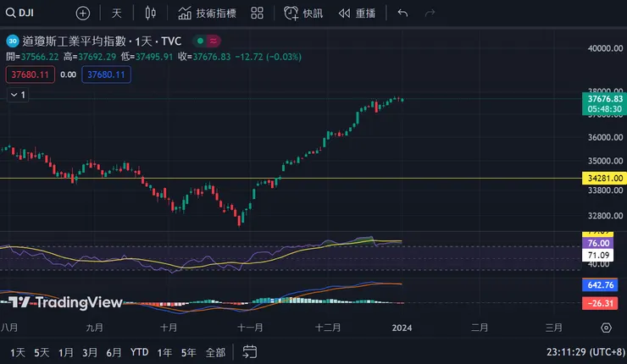Click the 35000.00 price scale label
The image size is (627, 364).
click(x=605, y=161)
